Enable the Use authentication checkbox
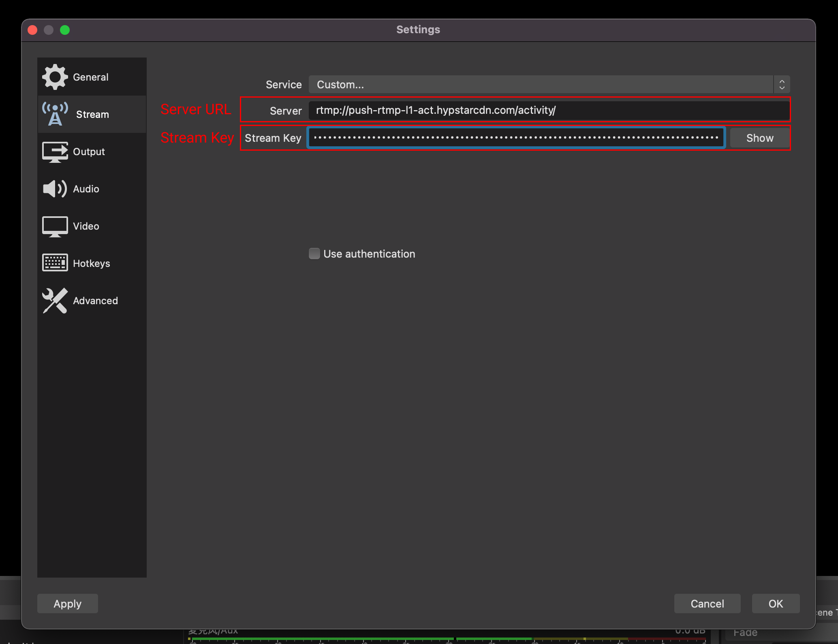The width and height of the screenshot is (838, 644). [x=314, y=254]
